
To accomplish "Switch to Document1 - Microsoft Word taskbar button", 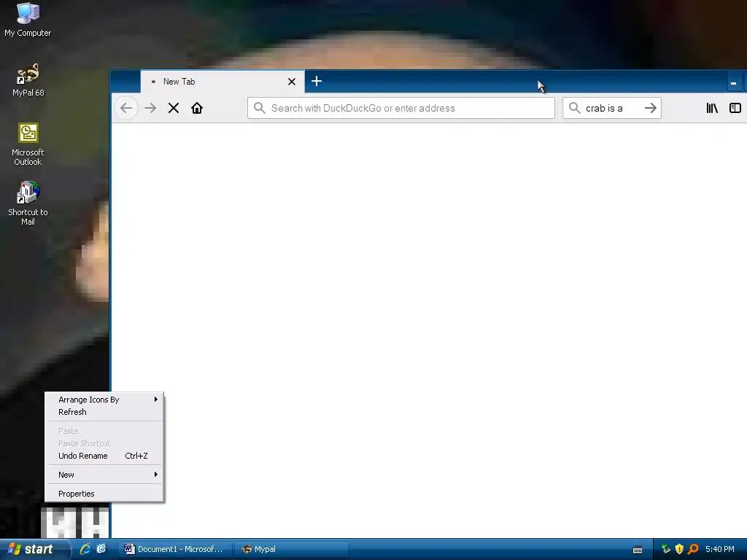I will tap(175, 549).
